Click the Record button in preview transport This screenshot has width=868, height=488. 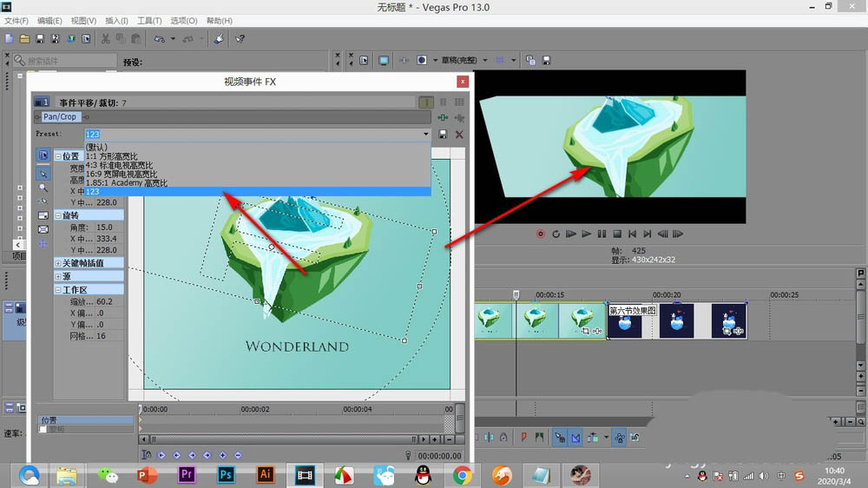[541, 234]
